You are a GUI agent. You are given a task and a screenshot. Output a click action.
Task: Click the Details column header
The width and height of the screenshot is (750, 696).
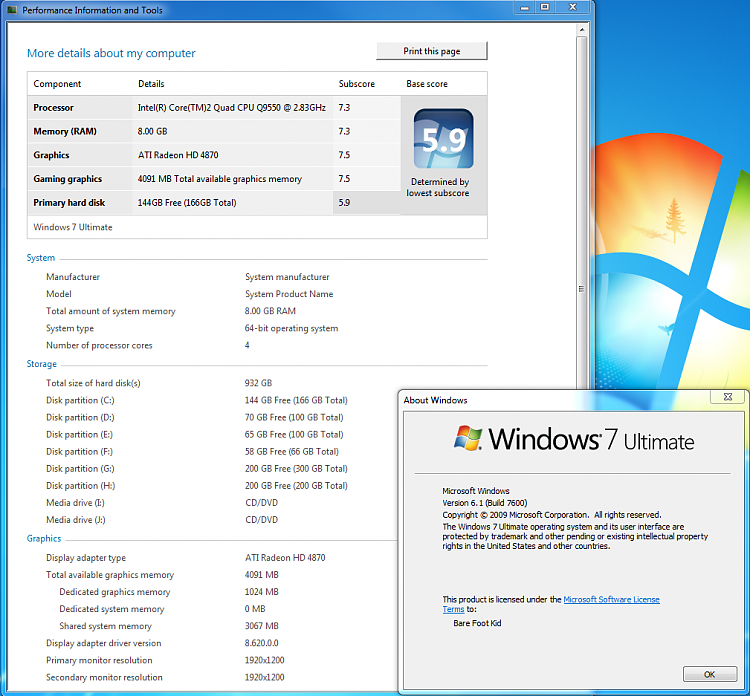(151, 84)
